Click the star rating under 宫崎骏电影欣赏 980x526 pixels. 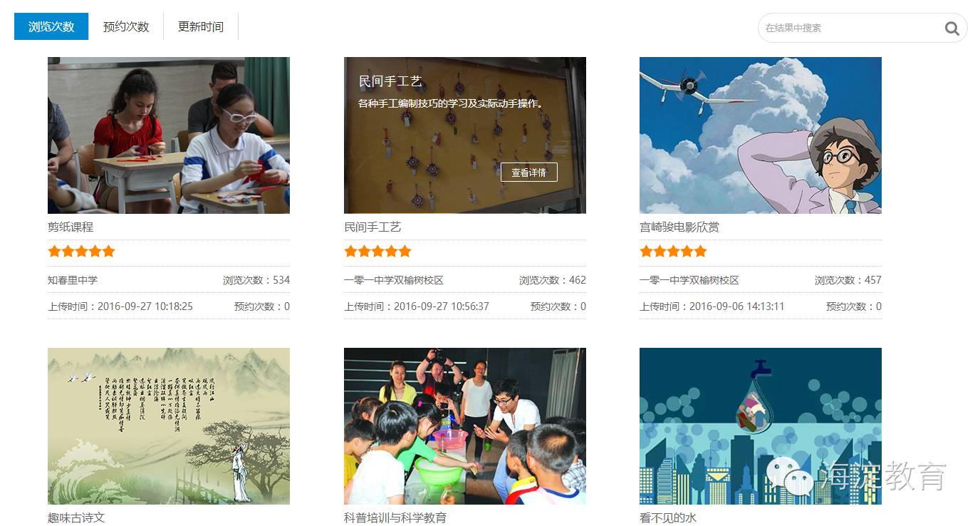click(x=673, y=251)
